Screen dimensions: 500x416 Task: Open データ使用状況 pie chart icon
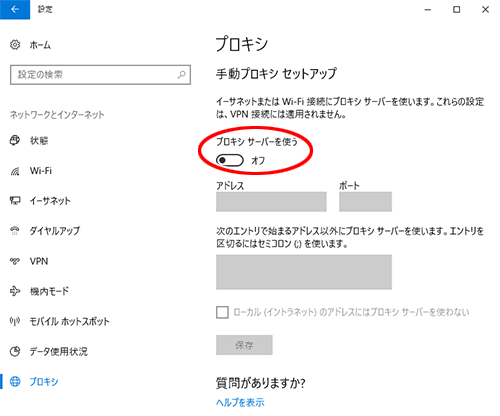click(15, 351)
